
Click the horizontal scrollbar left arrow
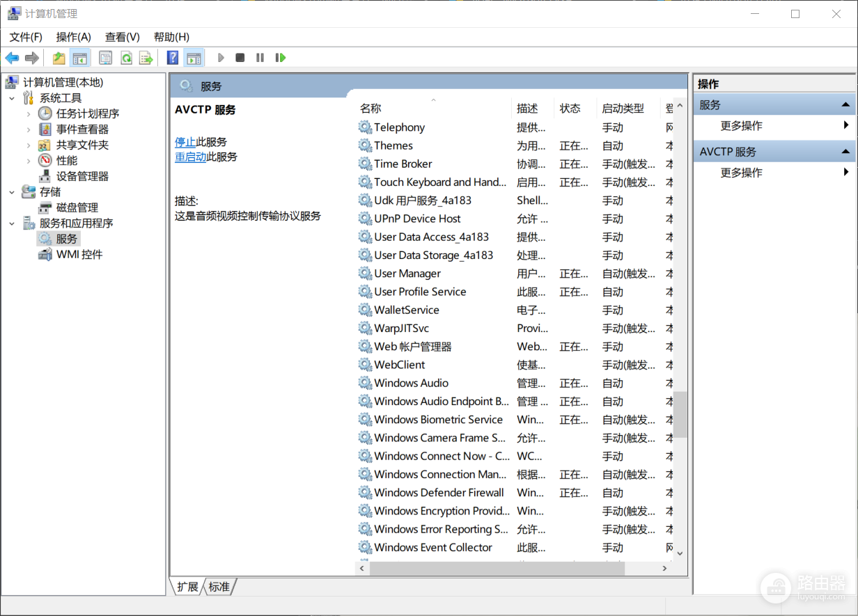point(362,569)
